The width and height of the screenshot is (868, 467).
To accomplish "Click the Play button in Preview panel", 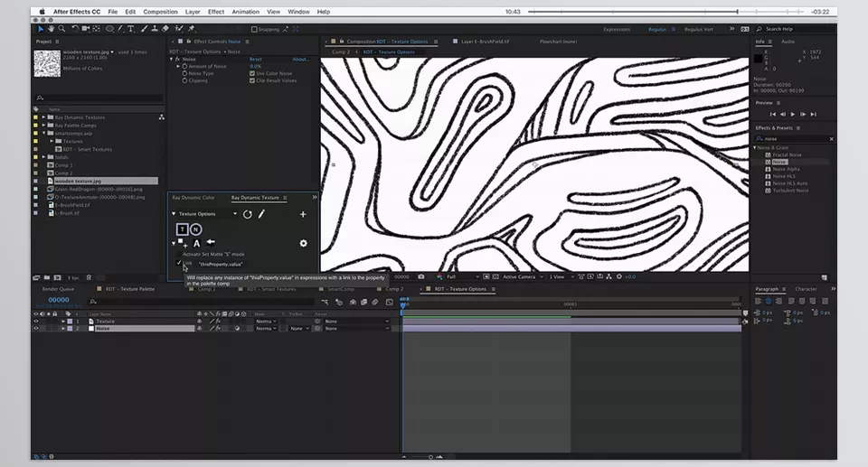I will pyautogui.click(x=793, y=114).
